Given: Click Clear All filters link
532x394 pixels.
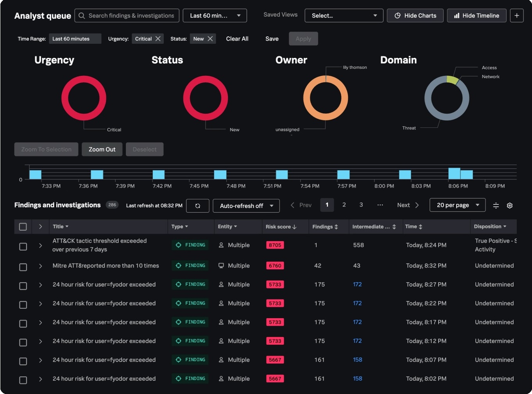Looking at the screenshot, I should (237, 39).
